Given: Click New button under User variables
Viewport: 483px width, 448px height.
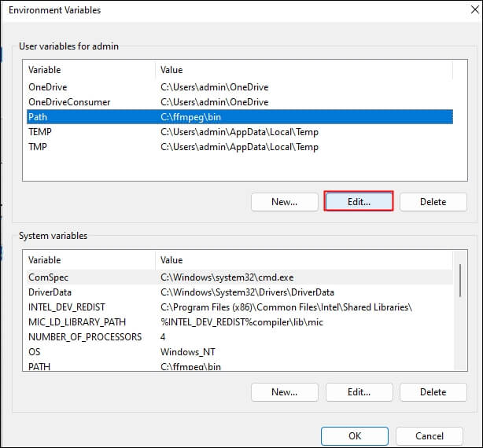Looking at the screenshot, I should pos(284,201).
